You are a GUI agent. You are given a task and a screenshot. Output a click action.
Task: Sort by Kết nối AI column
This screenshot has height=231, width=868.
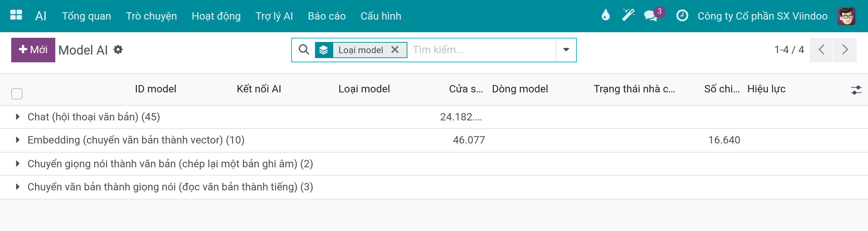click(259, 89)
